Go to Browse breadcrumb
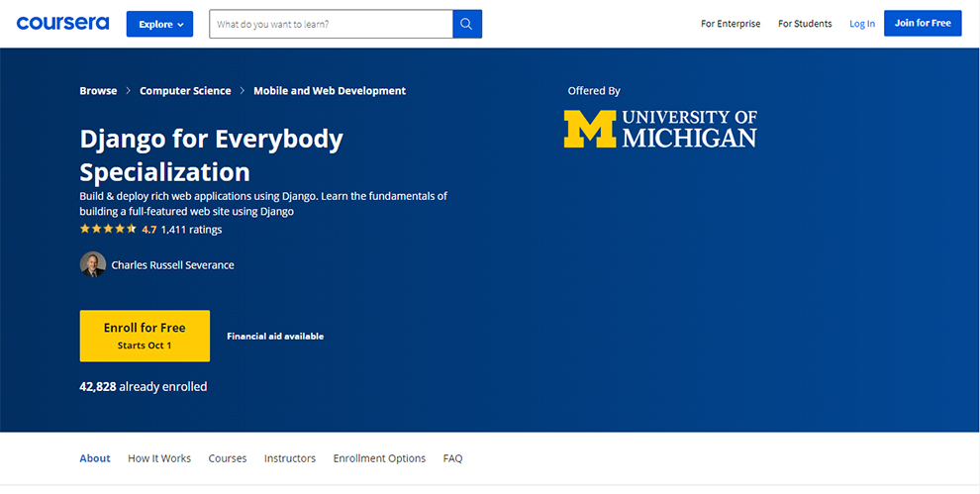The height and width of the screenshot is (494, 980). [98, 90]
